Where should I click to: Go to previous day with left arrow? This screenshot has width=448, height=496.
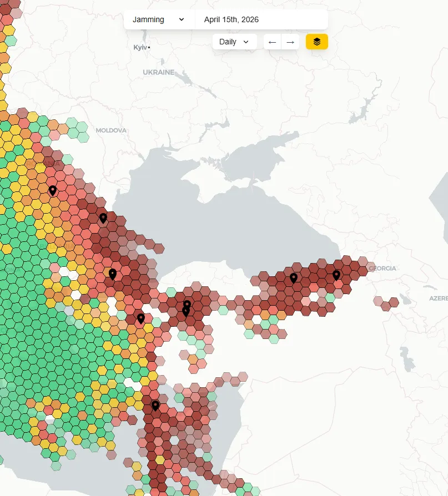point(272,42)
